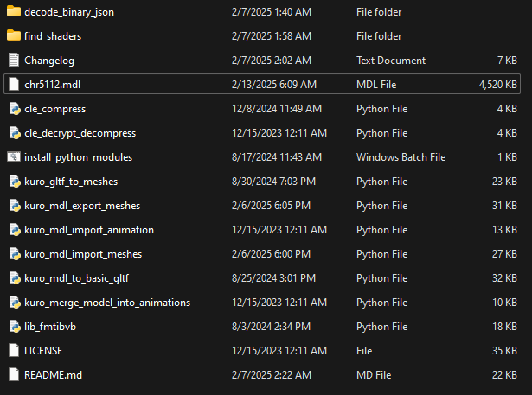Click the chr5112.mdl file icon
532x395 pixels.
14,84
